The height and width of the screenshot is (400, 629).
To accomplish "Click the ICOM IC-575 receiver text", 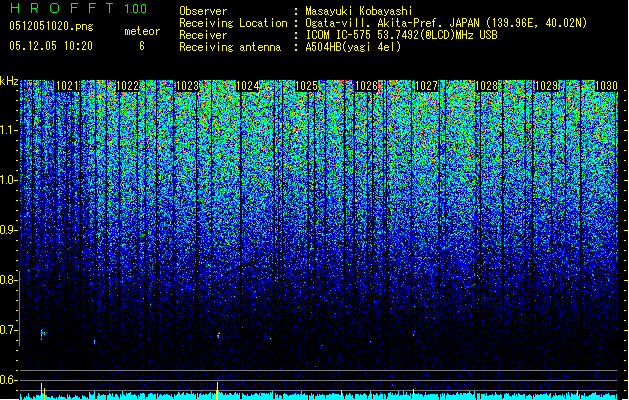I will point(401,35).
